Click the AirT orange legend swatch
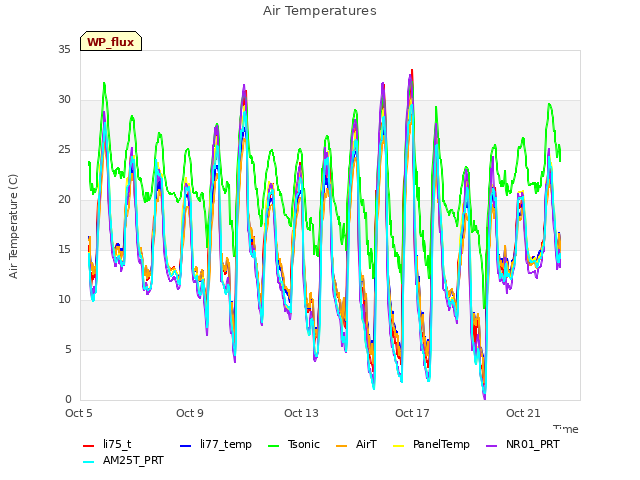The height and width of the screenshot is (480, 640). pos(341,446)
